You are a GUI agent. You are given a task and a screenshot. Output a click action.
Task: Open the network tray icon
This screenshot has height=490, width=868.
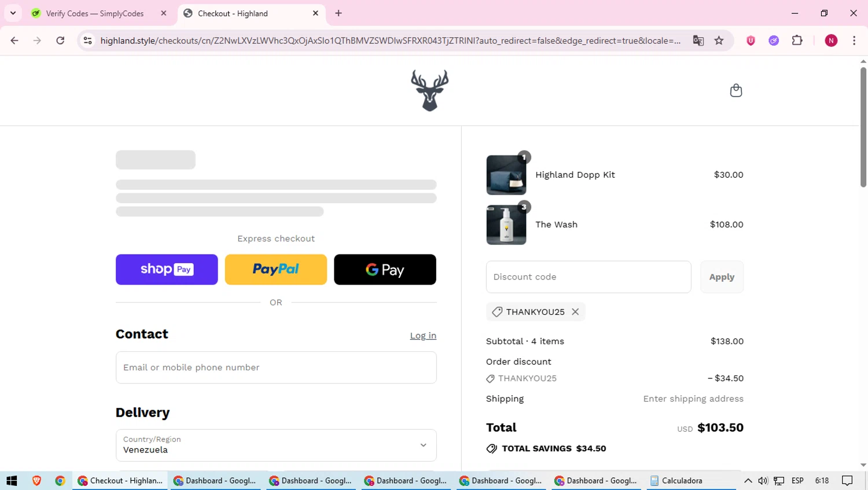[x=779, y=481]
